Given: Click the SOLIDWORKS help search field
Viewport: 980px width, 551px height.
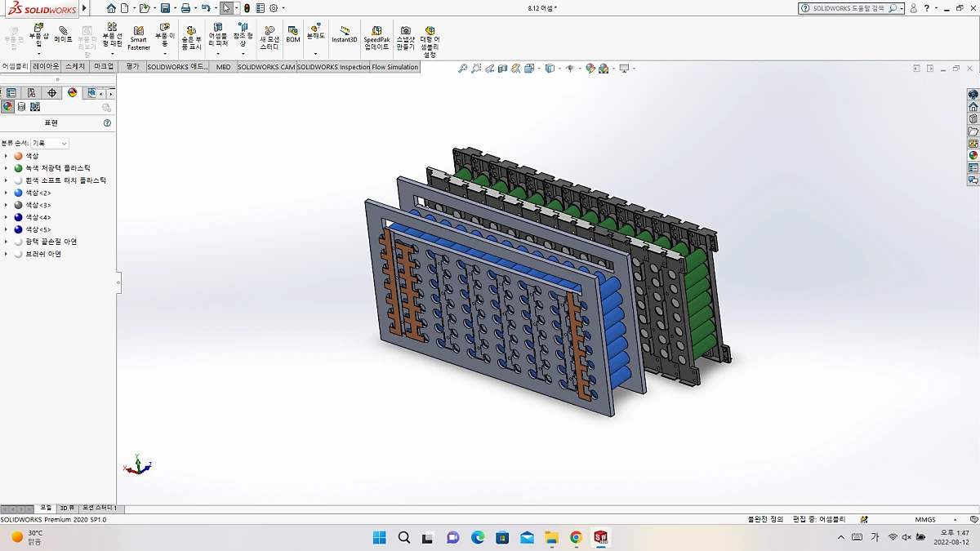Looking at the screenshot, I should [849, 8].
